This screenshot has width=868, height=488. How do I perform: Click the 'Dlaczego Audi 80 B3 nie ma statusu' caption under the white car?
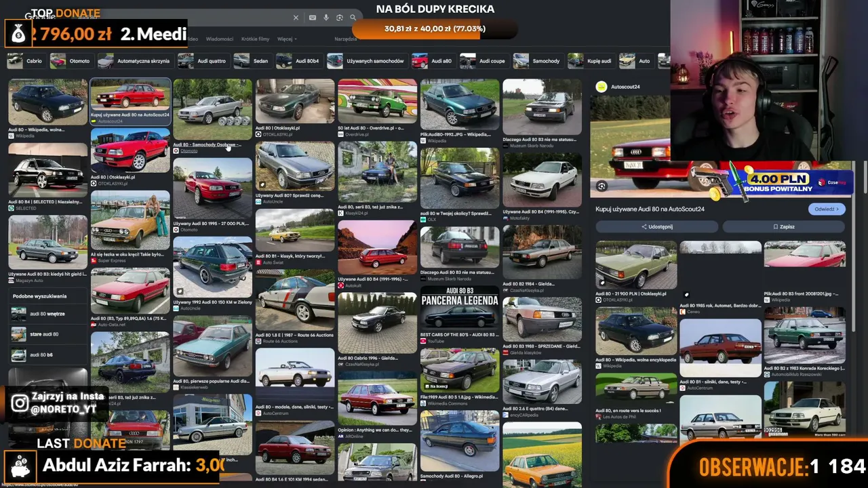pos(539,140)
